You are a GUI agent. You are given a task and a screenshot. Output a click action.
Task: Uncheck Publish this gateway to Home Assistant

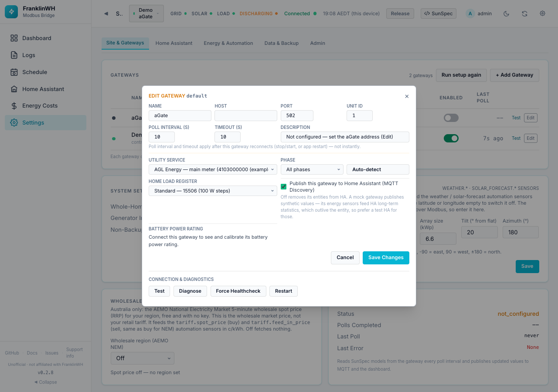pos(284,186)
